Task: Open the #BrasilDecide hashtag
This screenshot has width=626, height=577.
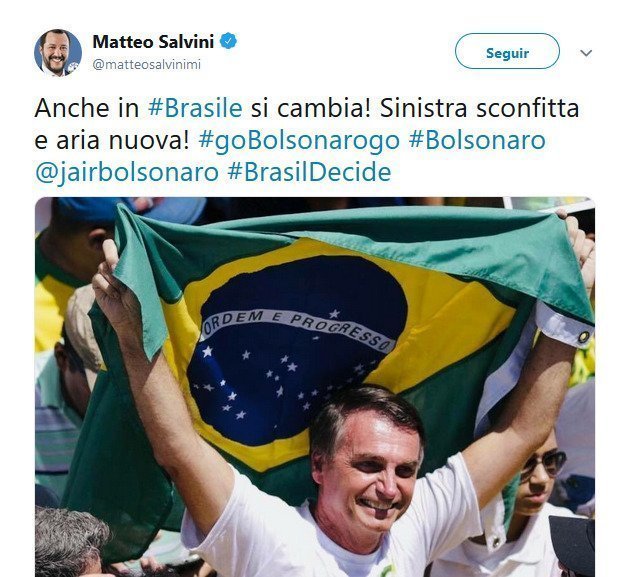Action: (309, 172)
